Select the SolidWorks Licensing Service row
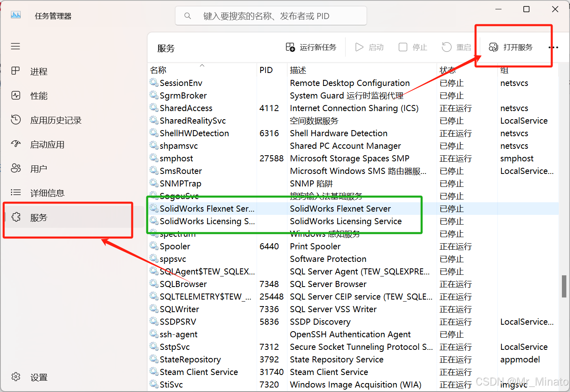 353,221
